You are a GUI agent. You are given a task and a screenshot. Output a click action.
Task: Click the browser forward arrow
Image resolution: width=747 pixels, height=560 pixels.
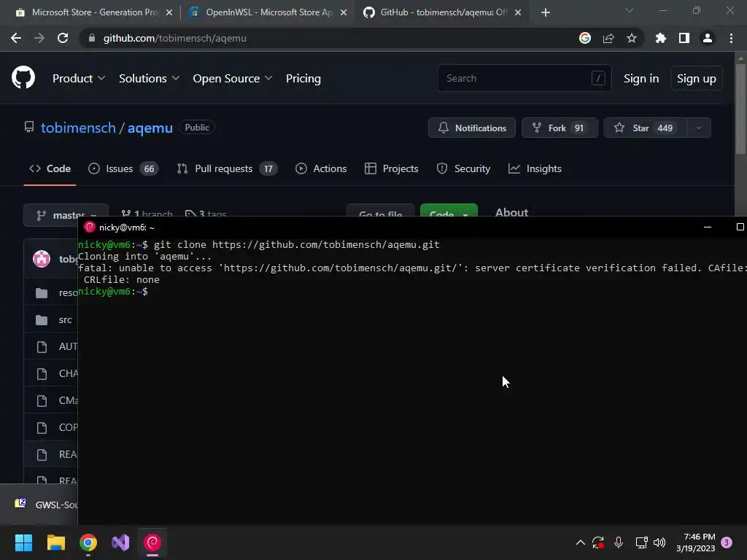[39, 38]
